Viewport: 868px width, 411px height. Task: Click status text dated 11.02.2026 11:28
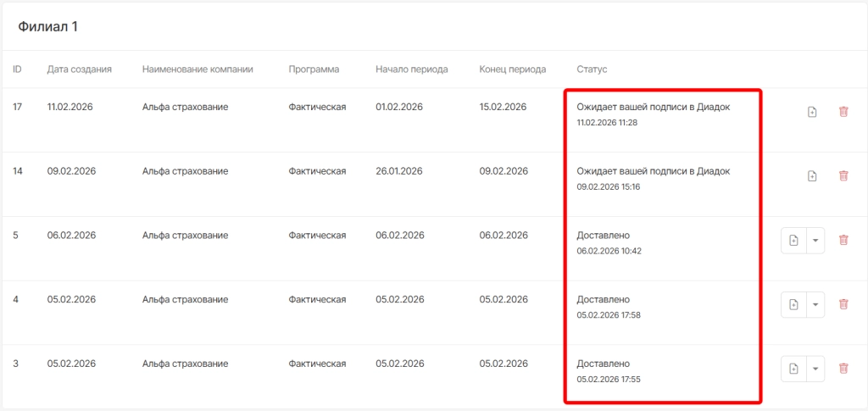(x=653, y=108)
